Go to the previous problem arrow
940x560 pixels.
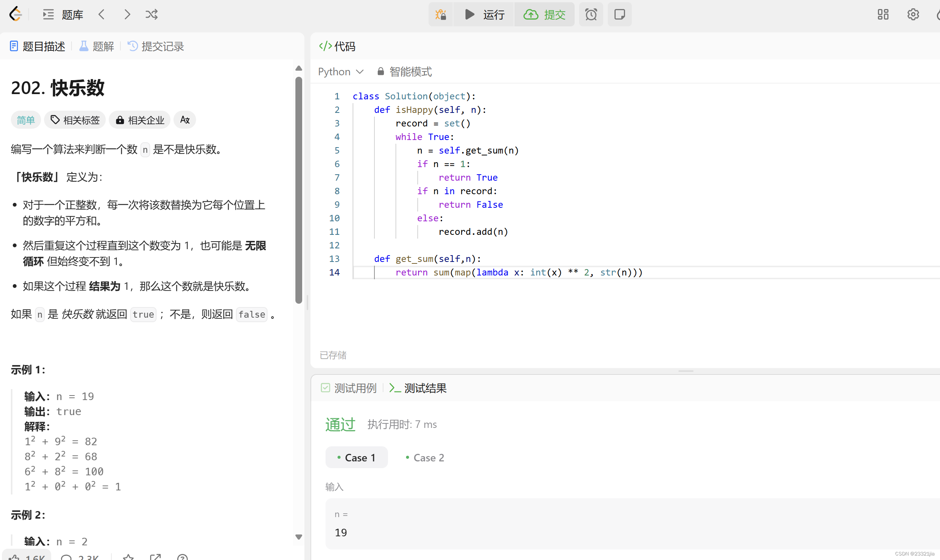(101, 14)
